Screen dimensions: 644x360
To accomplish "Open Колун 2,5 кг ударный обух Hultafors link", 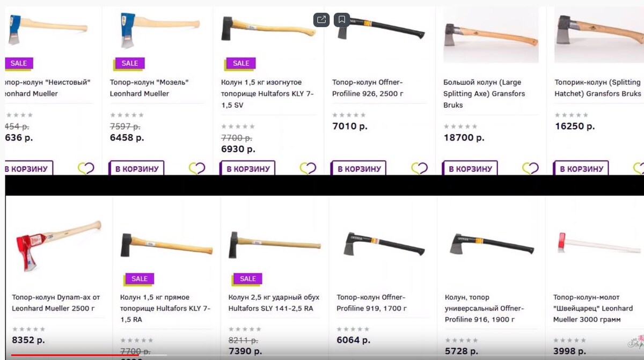I will 274,303.
